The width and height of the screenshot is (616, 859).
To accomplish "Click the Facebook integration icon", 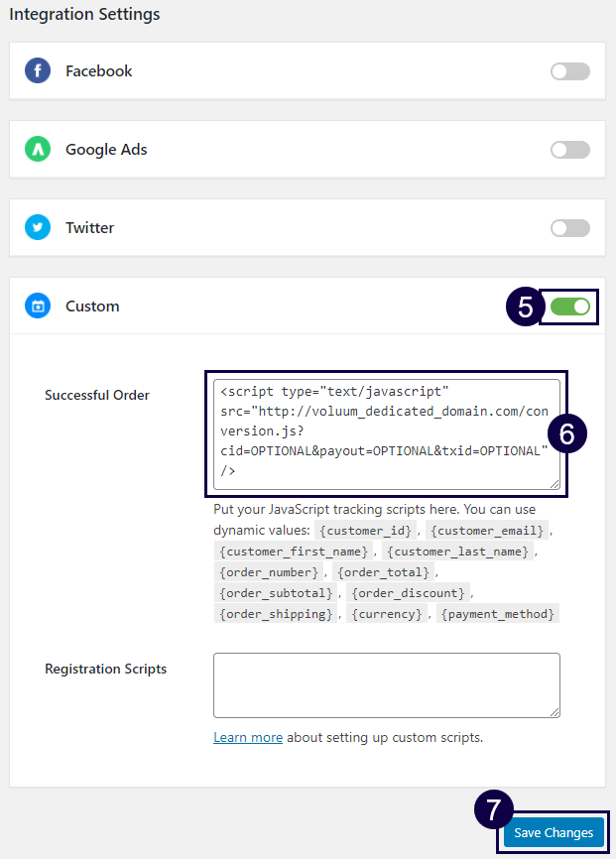I will point(38,70).
